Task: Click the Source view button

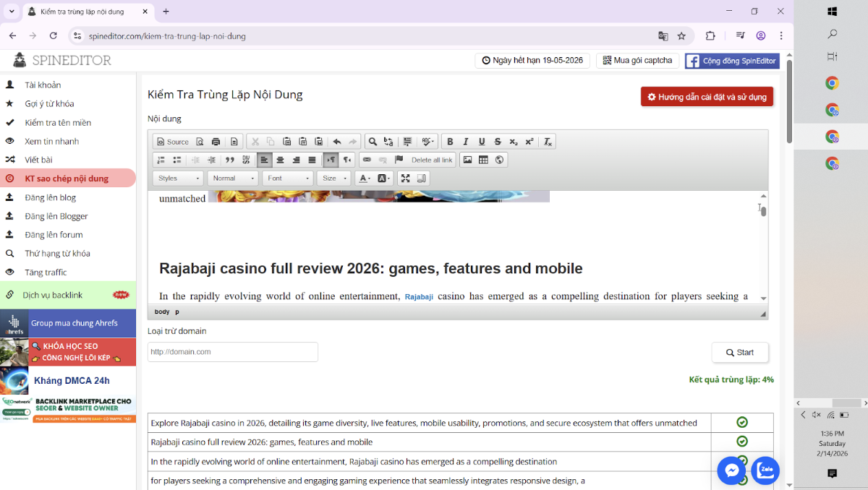Action: (172, 142)
